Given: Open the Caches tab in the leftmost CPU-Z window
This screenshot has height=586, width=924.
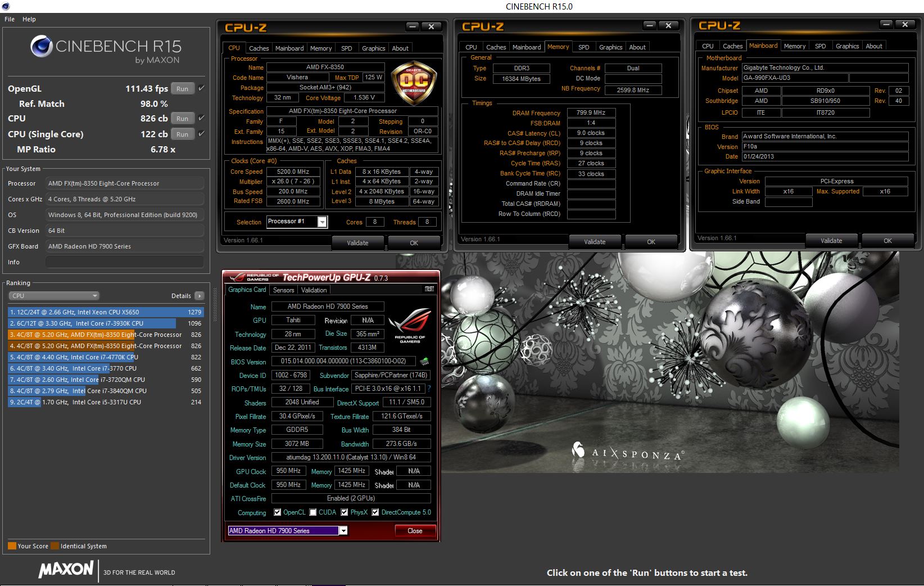Looking at the screenshot, I should [x=259, y=48].
